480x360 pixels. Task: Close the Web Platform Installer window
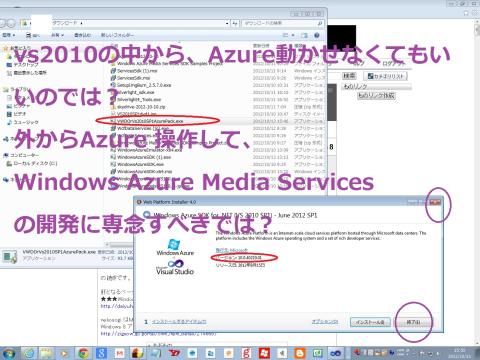[x=435, y=202]
